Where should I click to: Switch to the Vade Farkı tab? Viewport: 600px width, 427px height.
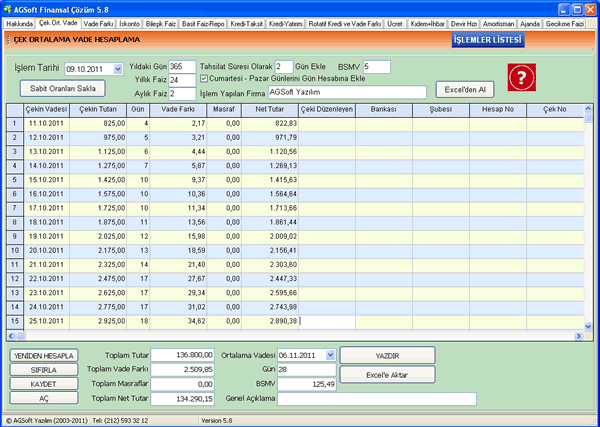pos(99,22)
